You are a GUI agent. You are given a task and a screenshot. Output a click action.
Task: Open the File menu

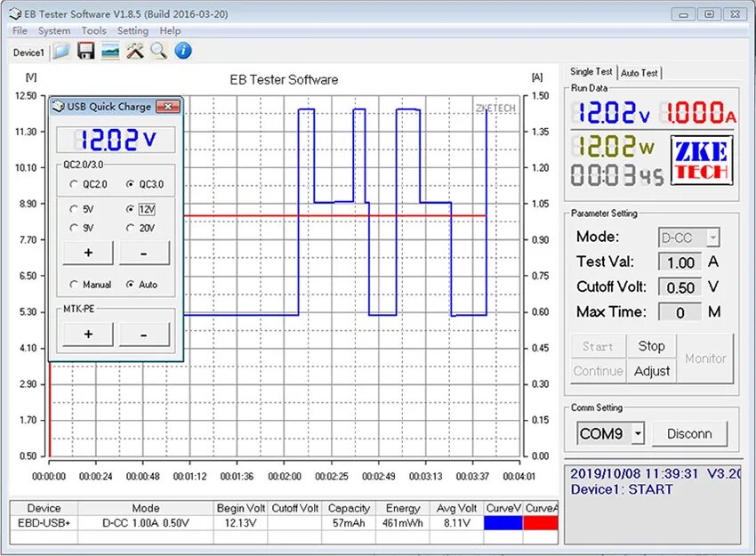click(x=20, y=31)
